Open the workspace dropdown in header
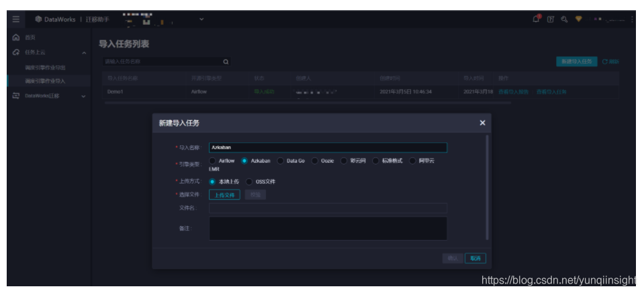Viewport: 644px width, 293px height. pyautogui.click(x=201, y=19)
